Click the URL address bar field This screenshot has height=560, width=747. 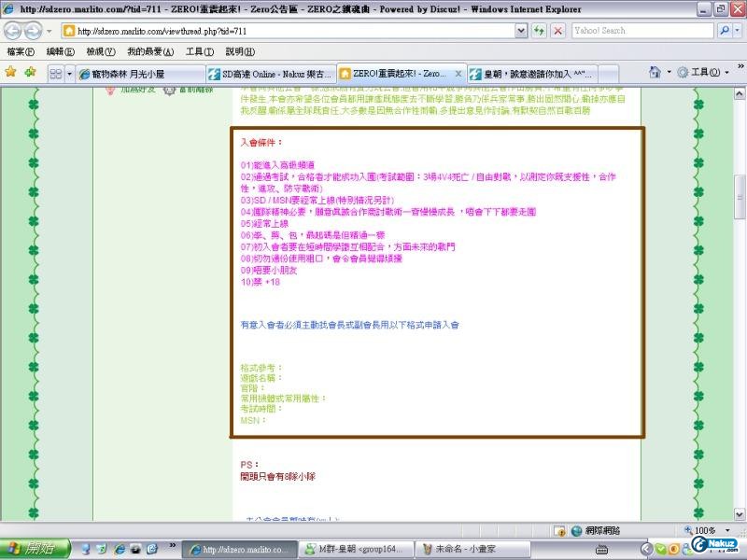point(289,31)
